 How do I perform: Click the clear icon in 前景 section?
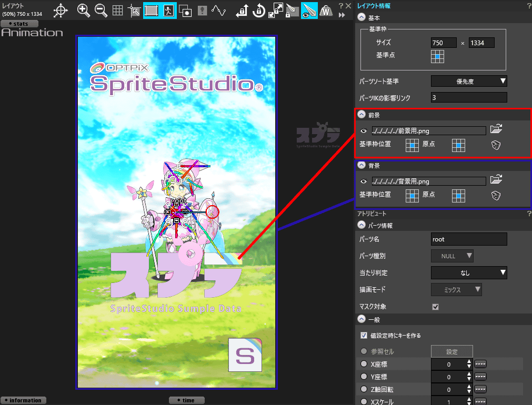(x=496, y=145)
